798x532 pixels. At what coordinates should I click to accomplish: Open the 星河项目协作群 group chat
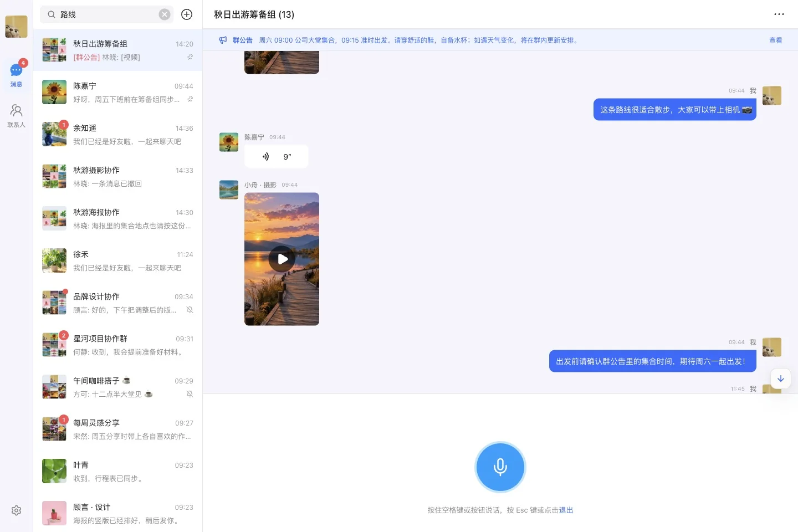click(117, 345)
